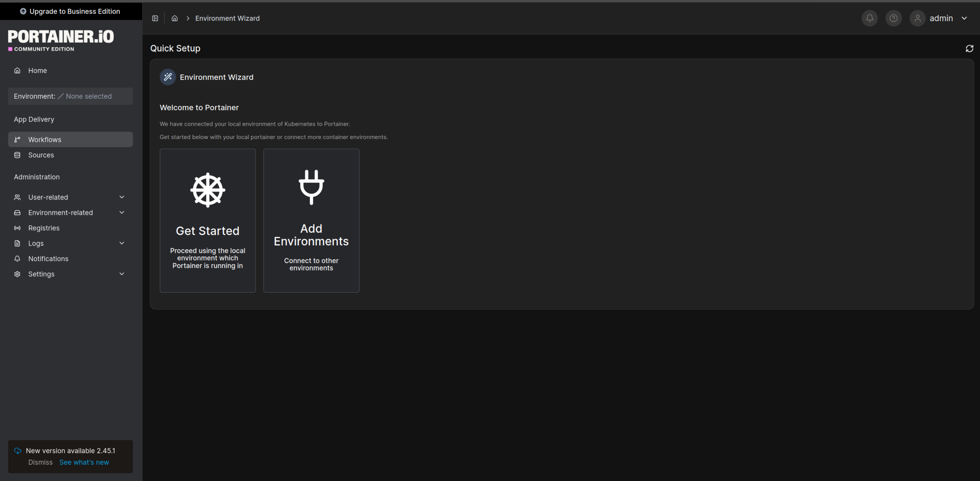Image resolution: width=980 pixels, height=481 pixels.
Task: Dismiss the new version notice
Action: [40, 462]
